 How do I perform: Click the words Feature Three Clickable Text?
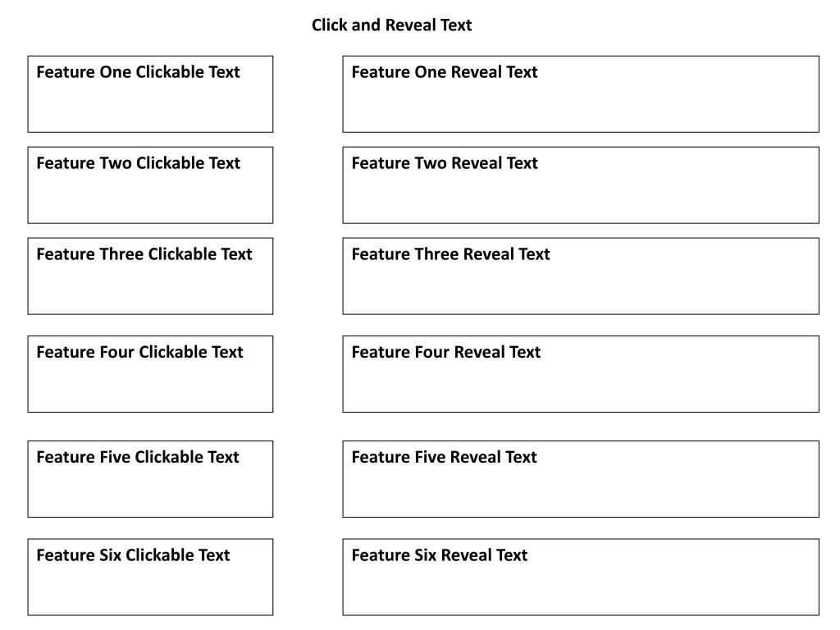144,254
